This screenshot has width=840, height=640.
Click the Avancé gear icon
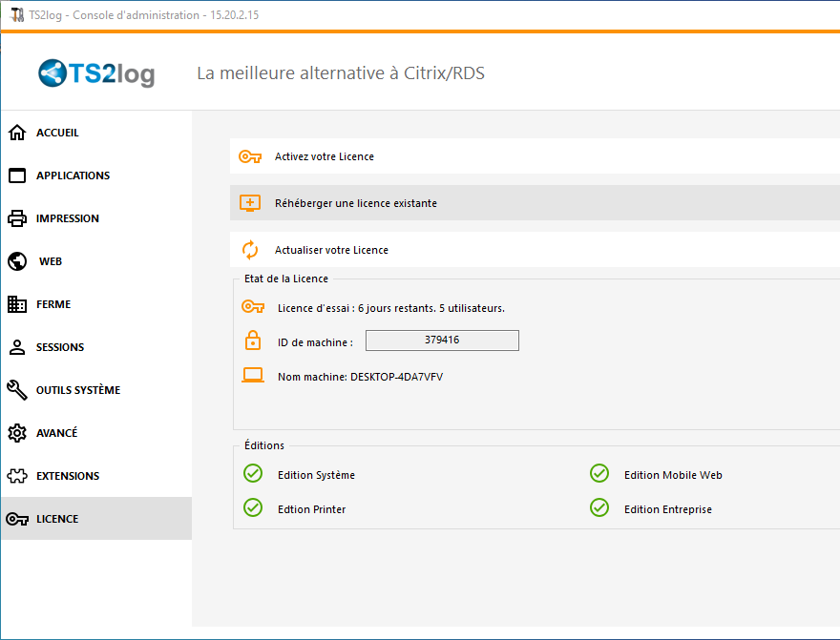[x=17, y=432]
